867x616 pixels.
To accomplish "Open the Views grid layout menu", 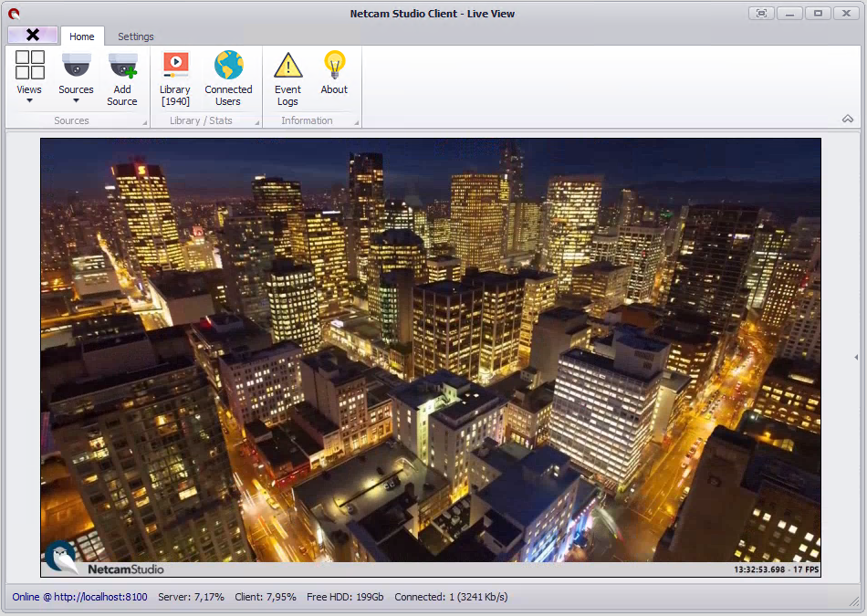I will (29, 77).
